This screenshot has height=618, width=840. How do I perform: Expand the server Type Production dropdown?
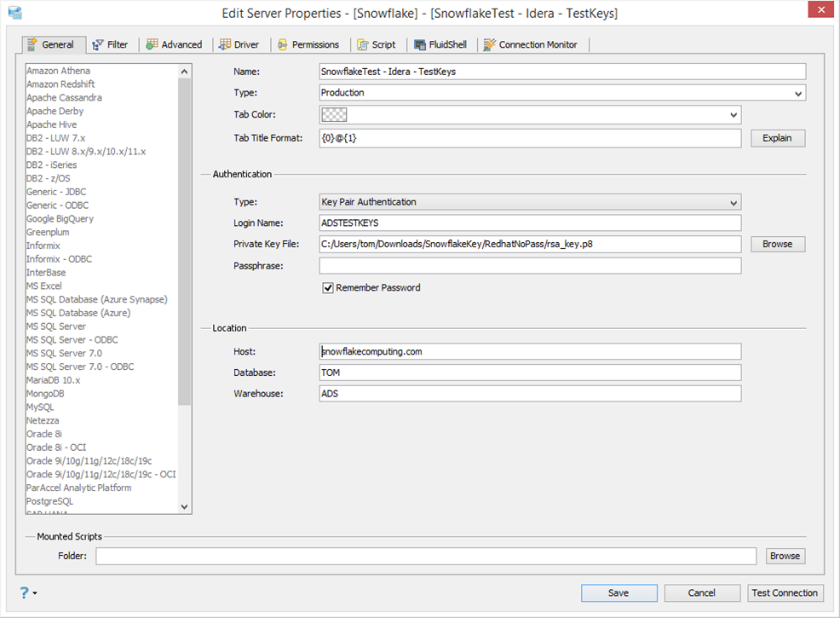click(x=798, y=93)
